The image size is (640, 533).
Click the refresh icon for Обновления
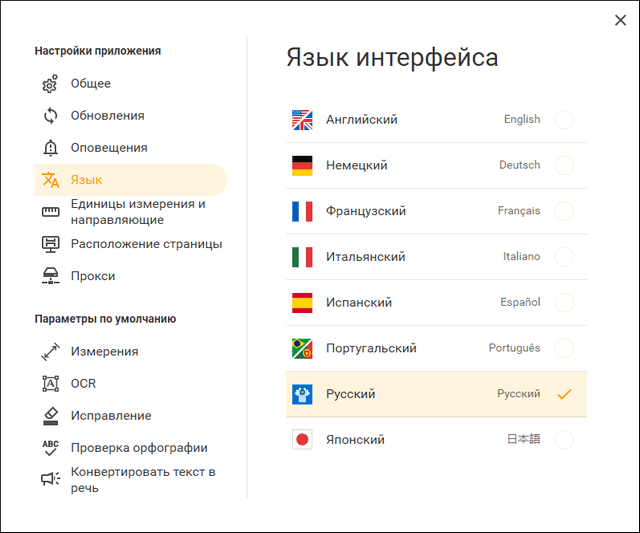tap(50, 116)
